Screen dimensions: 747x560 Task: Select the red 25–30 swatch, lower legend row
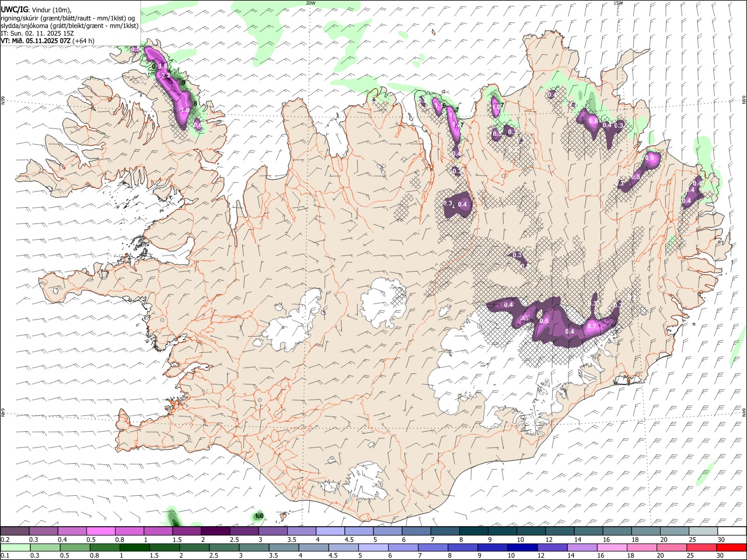(x=701, y=547)
